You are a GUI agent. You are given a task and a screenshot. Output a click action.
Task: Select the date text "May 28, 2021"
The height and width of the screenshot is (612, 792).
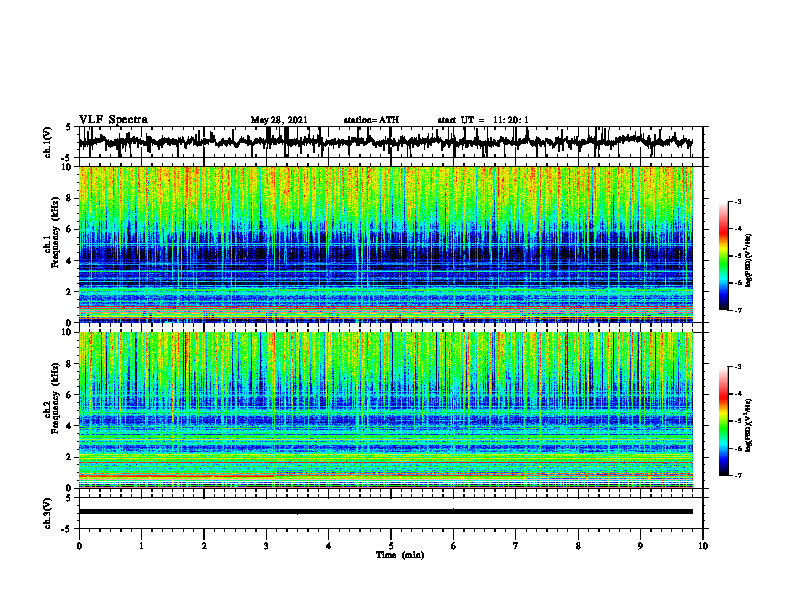point(279,120)
